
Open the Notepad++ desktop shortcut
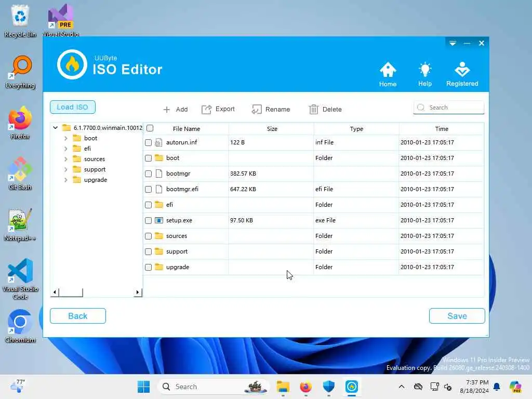(x=20, y=224)
